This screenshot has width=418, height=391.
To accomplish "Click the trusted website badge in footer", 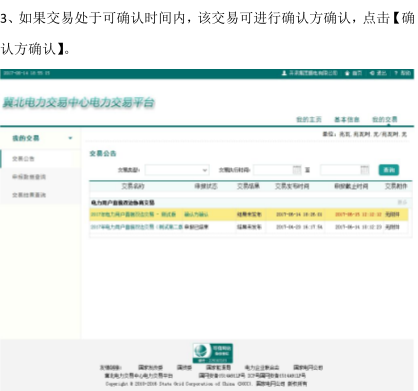I will pyautogui.click(x=213, y=353).
